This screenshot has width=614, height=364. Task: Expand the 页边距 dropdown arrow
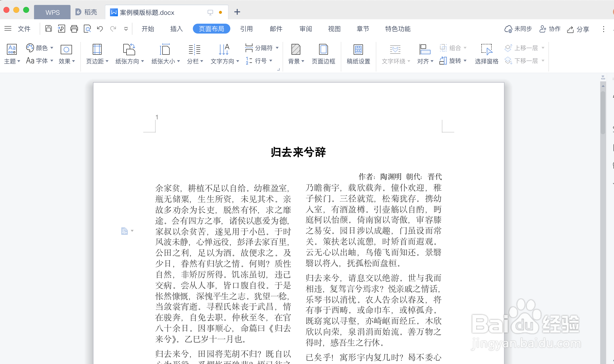point(107,61)
